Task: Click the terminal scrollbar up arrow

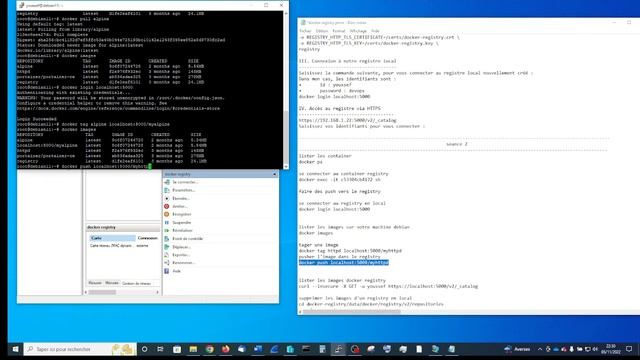Action: coord(286,13)
